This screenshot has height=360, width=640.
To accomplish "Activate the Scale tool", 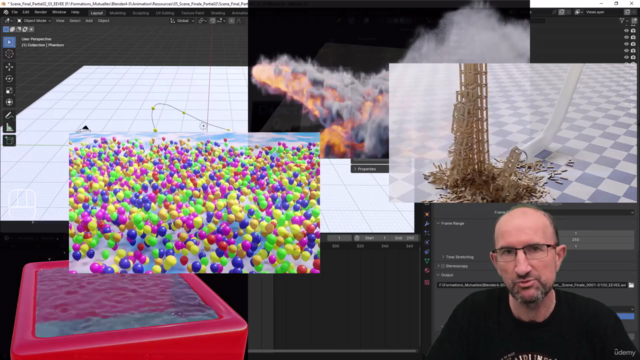I will coord(9,90).
